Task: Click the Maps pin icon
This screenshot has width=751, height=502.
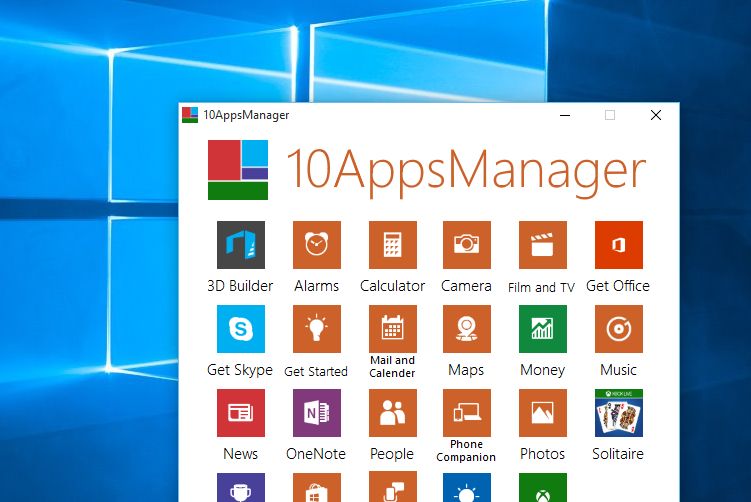Action: (x=467, y=329)
